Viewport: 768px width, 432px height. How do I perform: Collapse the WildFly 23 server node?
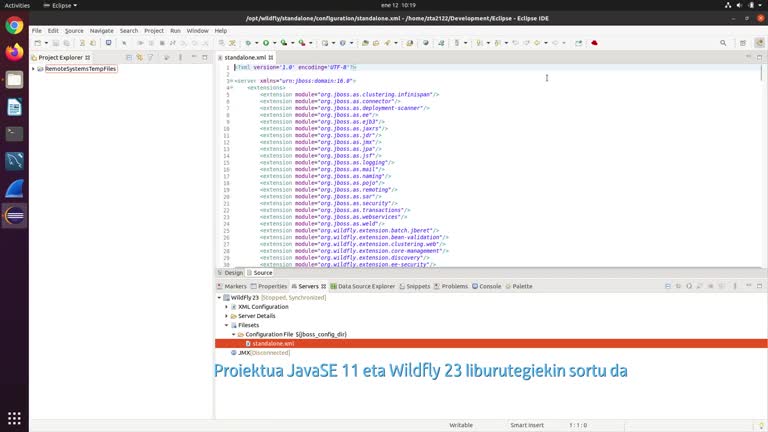coord(219,298)
